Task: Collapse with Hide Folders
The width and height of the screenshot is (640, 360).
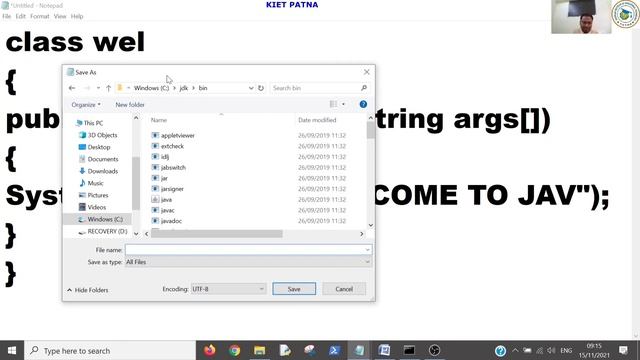Action: [88, 290]
